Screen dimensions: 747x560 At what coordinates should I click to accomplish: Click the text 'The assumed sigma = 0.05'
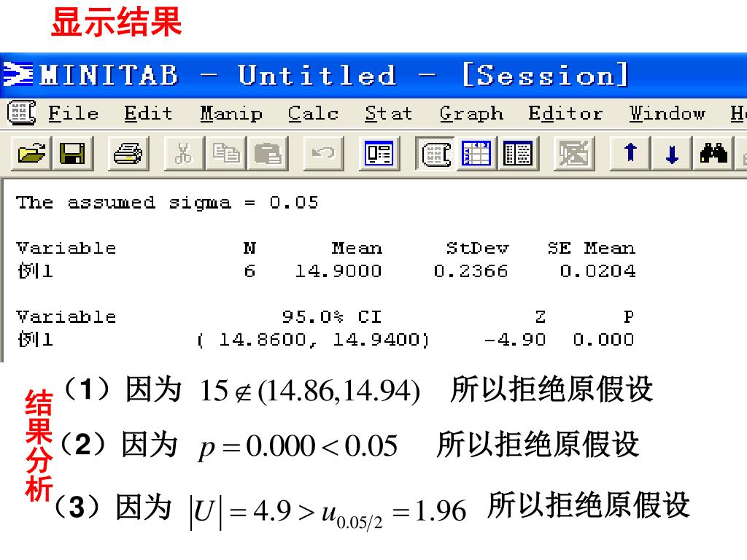pyautogui.click(x=167, y=203)
